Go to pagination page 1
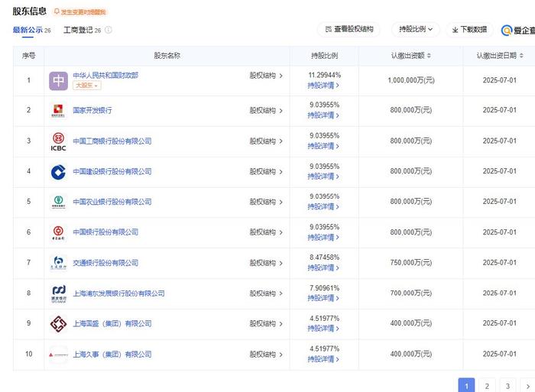The height and width of the screenshot is (392, 535). 466,386
